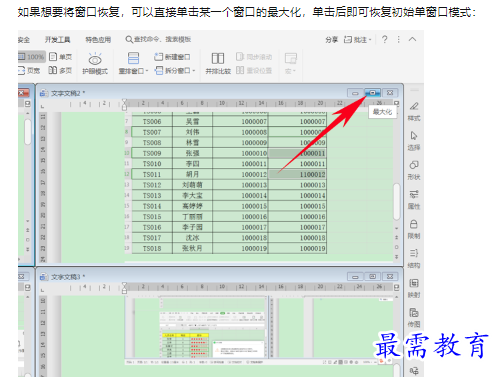
Task: Select 多页 multi-page view
Action: pos(60,70)
